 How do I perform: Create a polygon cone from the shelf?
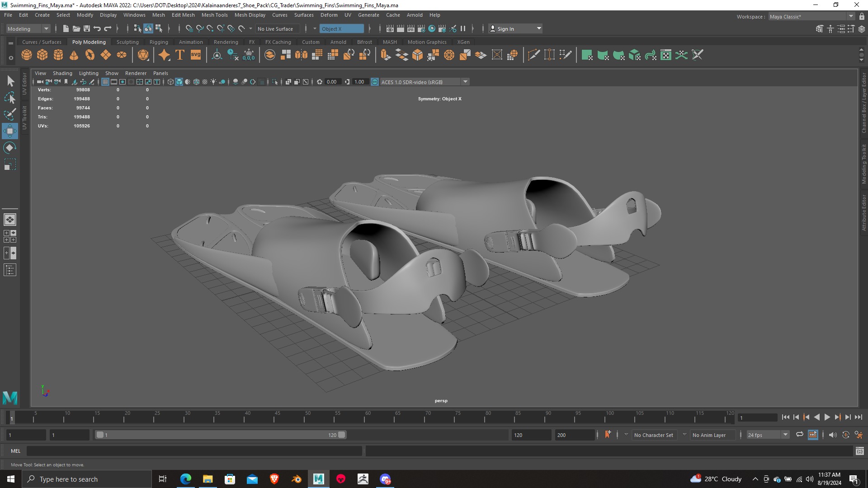tap(74, 55)
